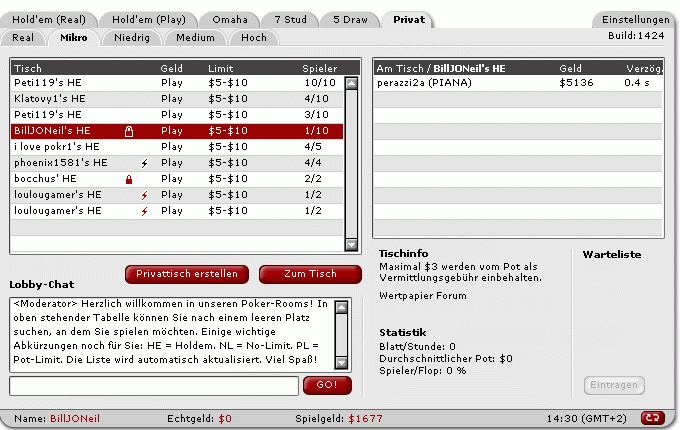The width and height of the screenshot is (680, 430).
Task: Sort the table list by Tisch column header
Action: point(28,68)
